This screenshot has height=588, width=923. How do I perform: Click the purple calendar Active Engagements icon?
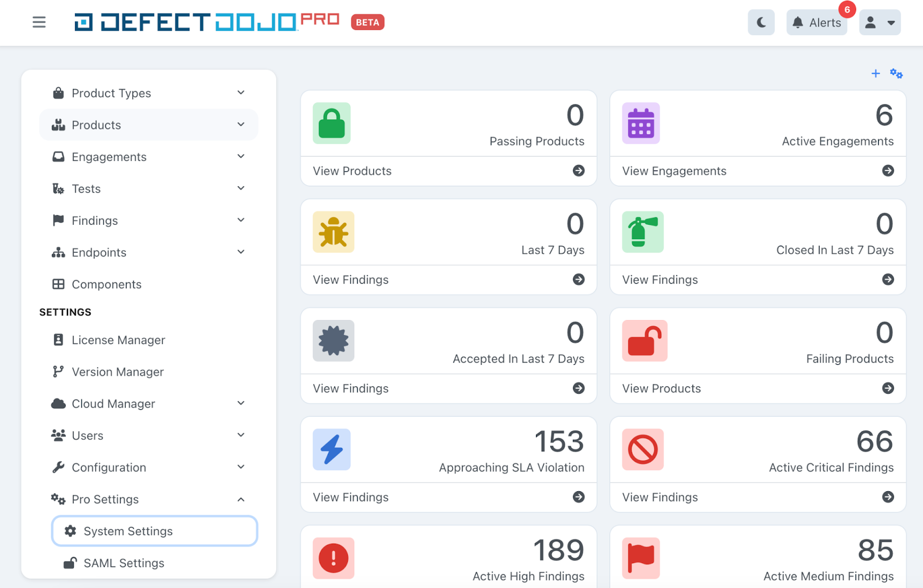(640, 123)
